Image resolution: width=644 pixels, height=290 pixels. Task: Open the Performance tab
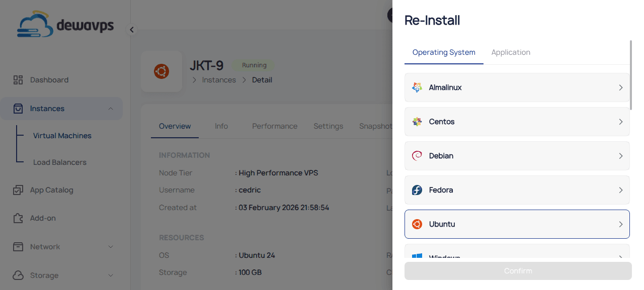[x=275, y=126]
